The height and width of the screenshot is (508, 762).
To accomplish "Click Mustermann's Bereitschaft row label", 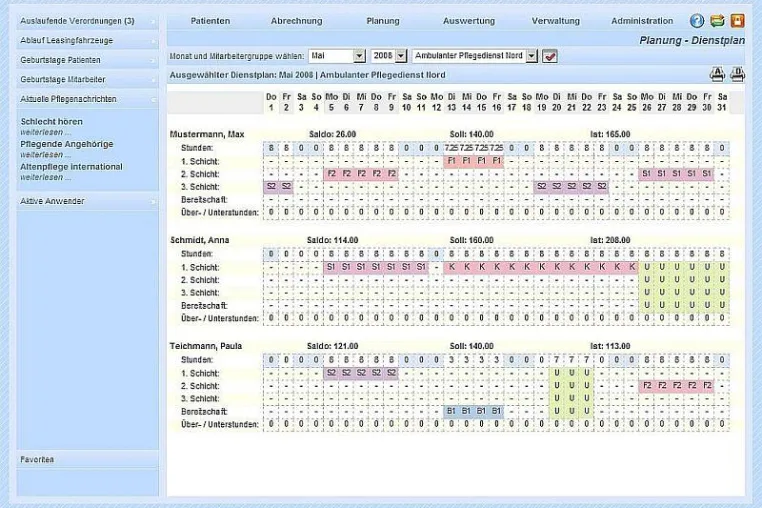I will (204, 200).
